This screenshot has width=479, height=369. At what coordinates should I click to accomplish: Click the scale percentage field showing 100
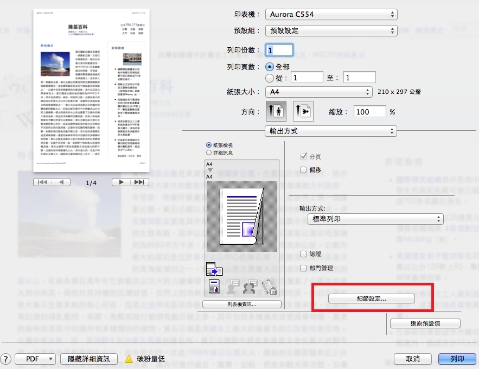click(x=369, y=112)
